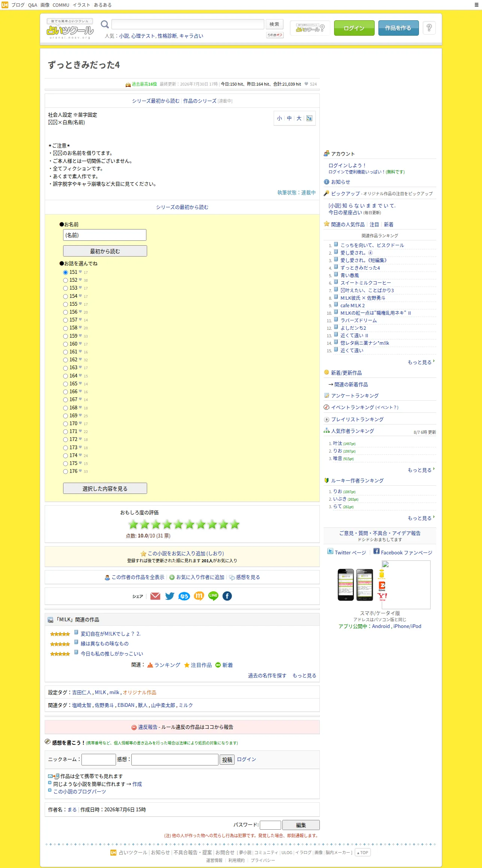The width and height of the screenshot is (482, 868).
Task: Open the Q&A top menu item
Action: (x=33, y=5)
